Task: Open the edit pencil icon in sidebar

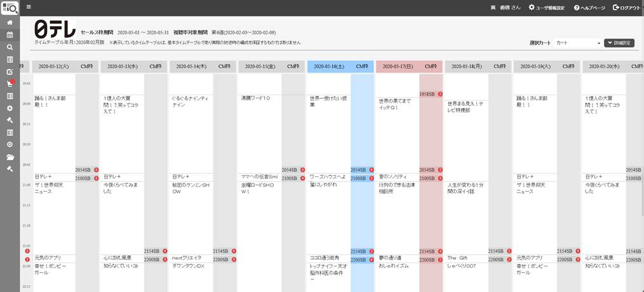Action: tap(10, 72)
